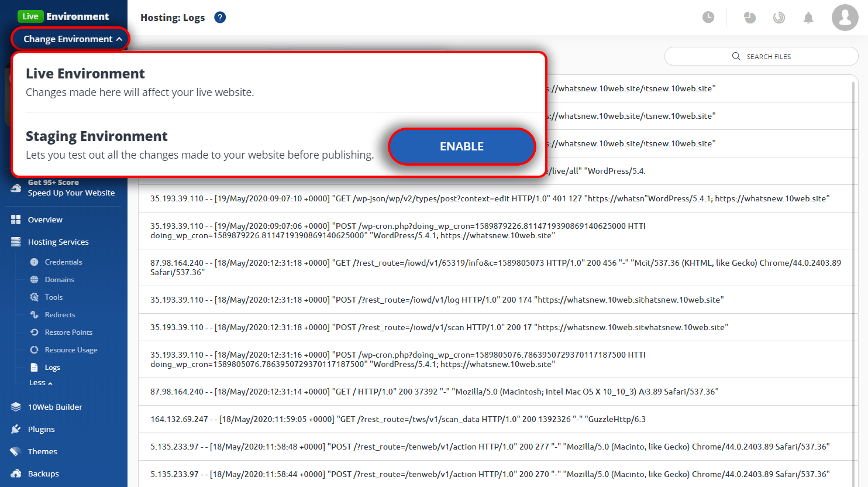
Task: Open 10Web Builder section
Action: pyautogui.click(x=55, y=407)
